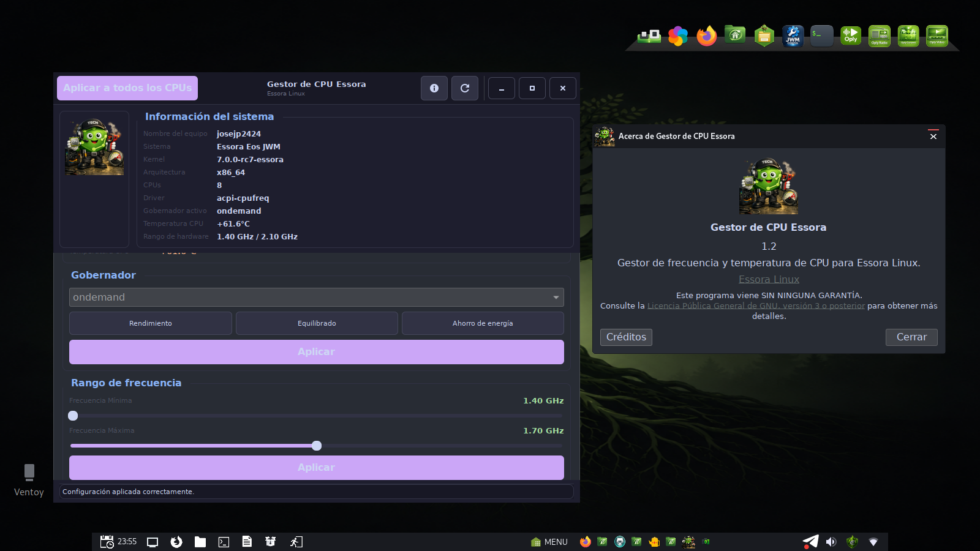Select the Ahorro de energía preset
980x551 pixels.
[483, 323]
